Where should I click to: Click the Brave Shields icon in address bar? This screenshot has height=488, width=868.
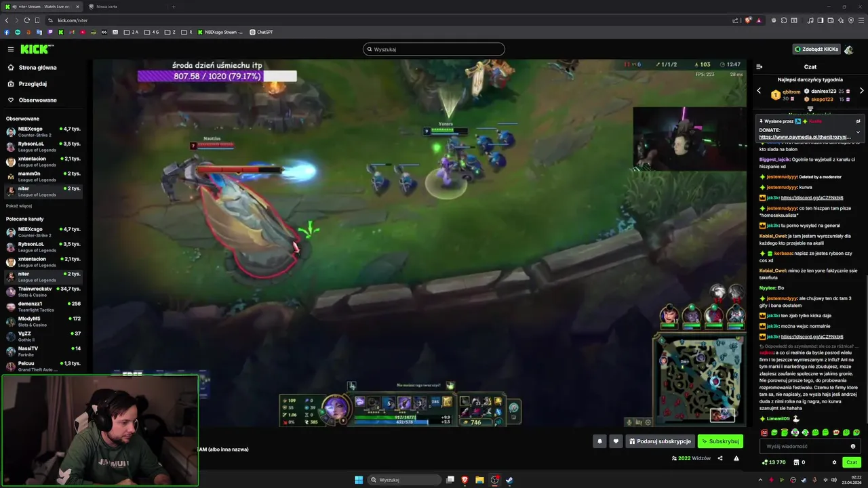[x=747, y=20]
